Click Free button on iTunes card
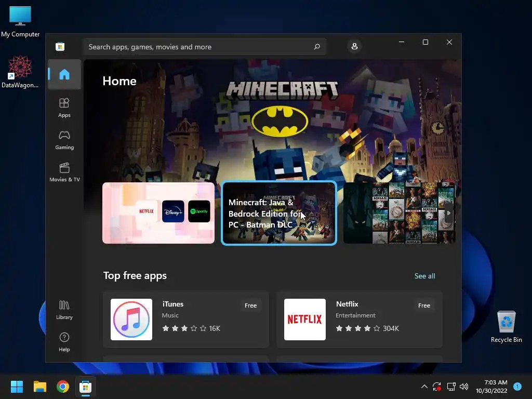 pyautogui.click(x=250, y=305)
